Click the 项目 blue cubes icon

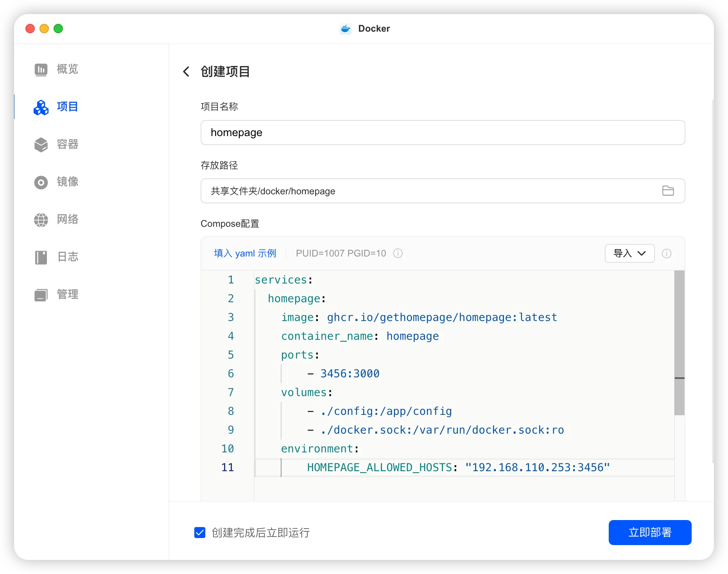[x=41, y=107]
